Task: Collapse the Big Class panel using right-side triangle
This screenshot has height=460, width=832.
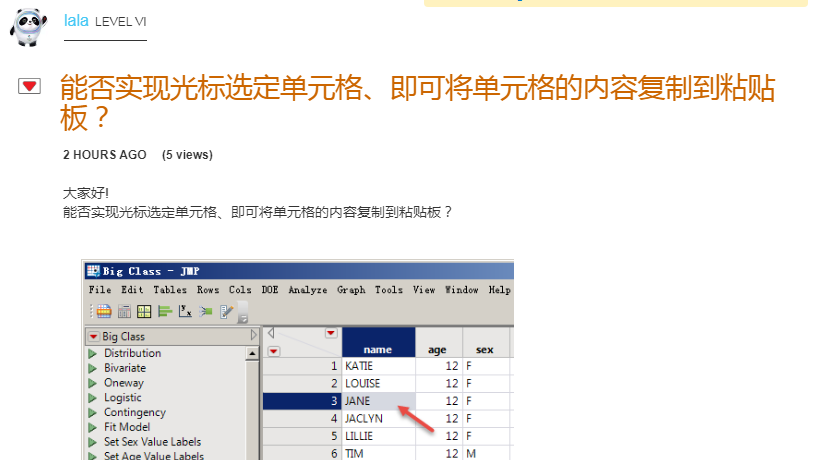Action: coord(254,335)
